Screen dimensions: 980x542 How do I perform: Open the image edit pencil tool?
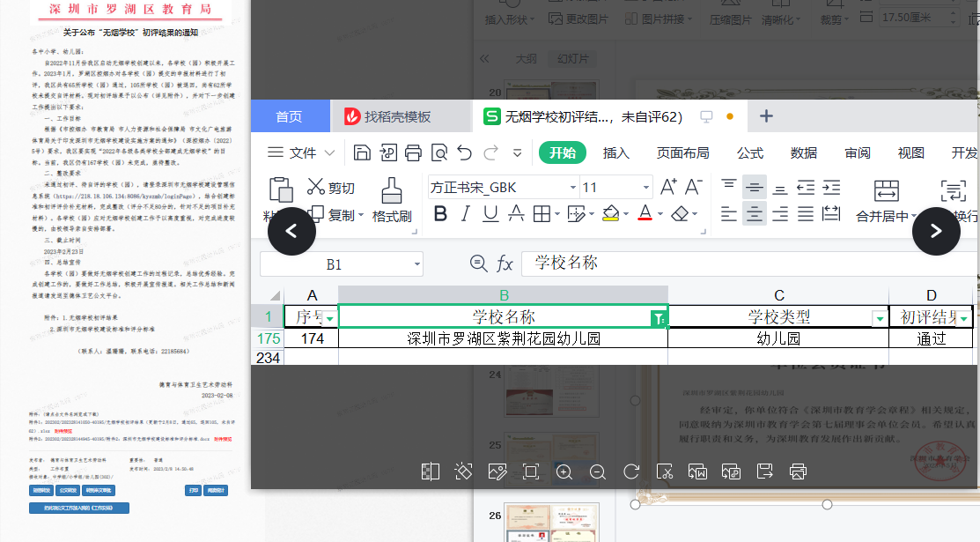coord(497,471)
